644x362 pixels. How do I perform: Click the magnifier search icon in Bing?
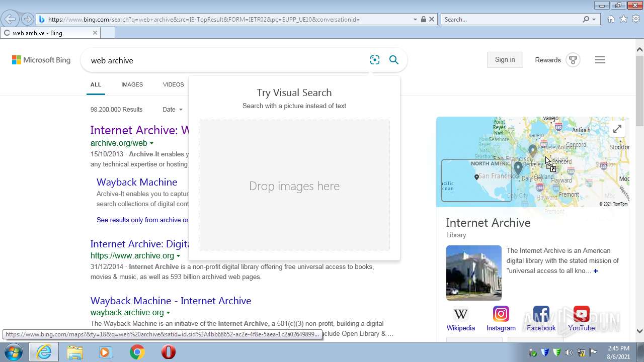[394, 60]
